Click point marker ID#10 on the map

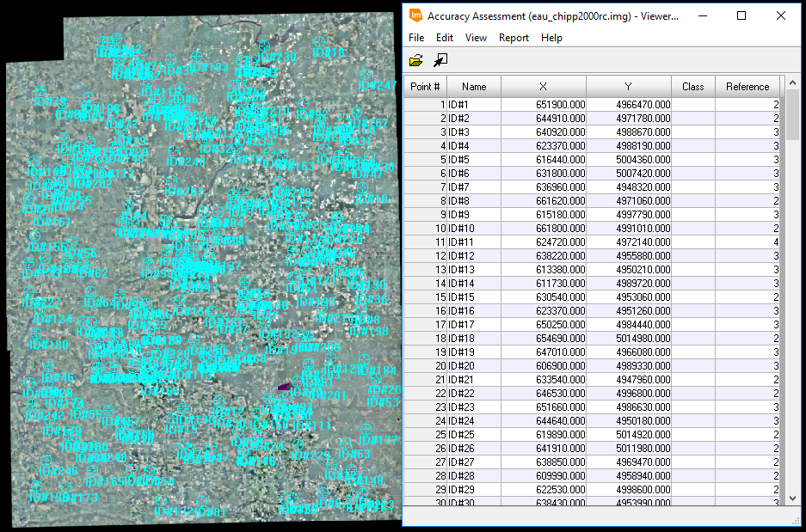[363, 188]
